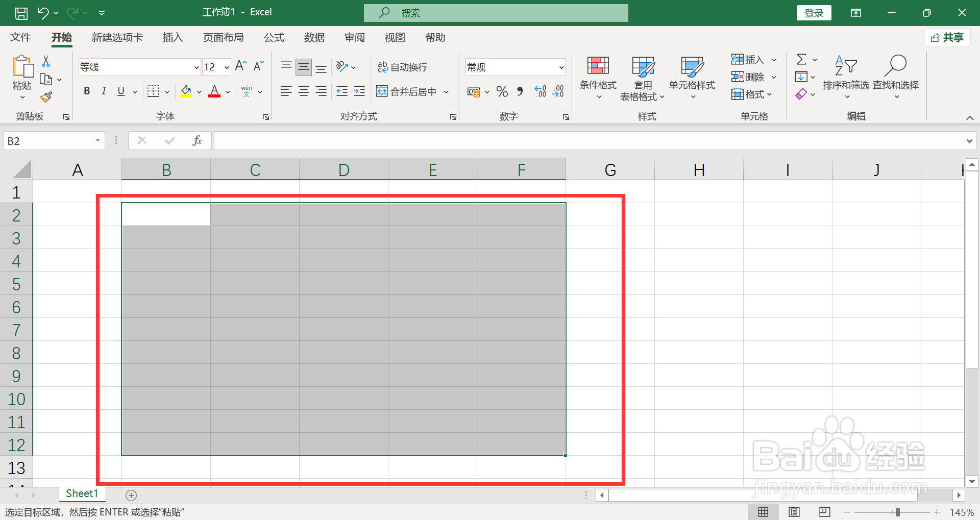Toggle center horizontal alignment
Viewport: 980px width, 520px height.
tap(304, 91)
